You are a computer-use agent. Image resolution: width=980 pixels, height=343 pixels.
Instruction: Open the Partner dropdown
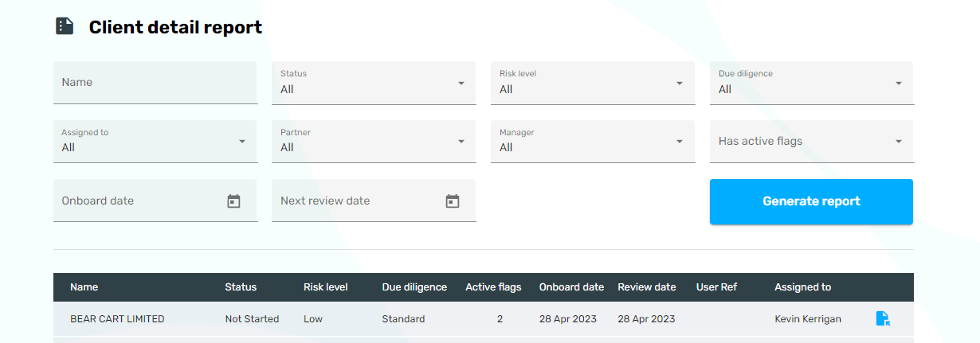(x=374, y=142)
